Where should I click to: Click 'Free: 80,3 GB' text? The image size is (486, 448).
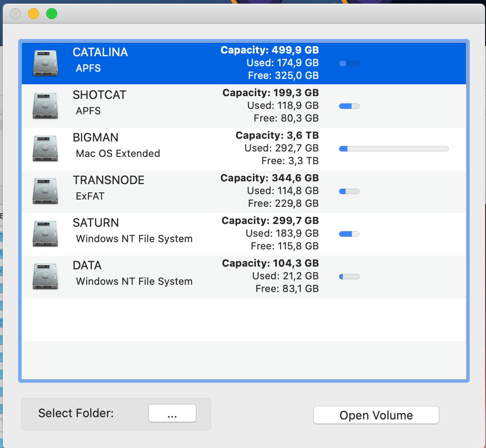[287, 118]
